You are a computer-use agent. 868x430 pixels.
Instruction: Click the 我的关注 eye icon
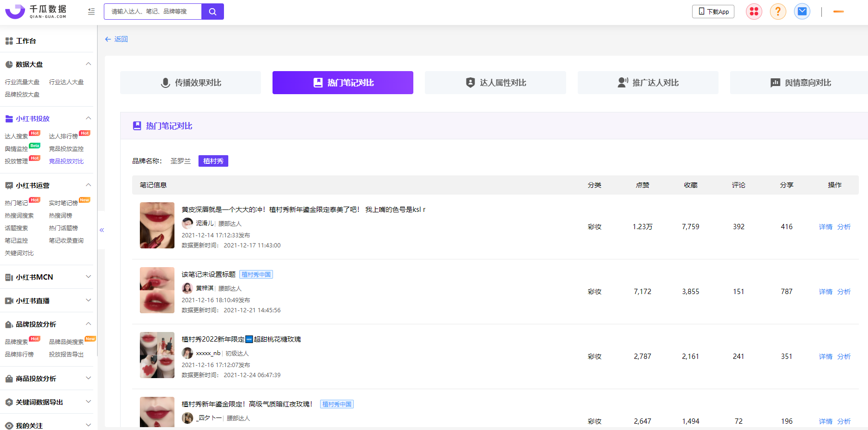[9, 426]
